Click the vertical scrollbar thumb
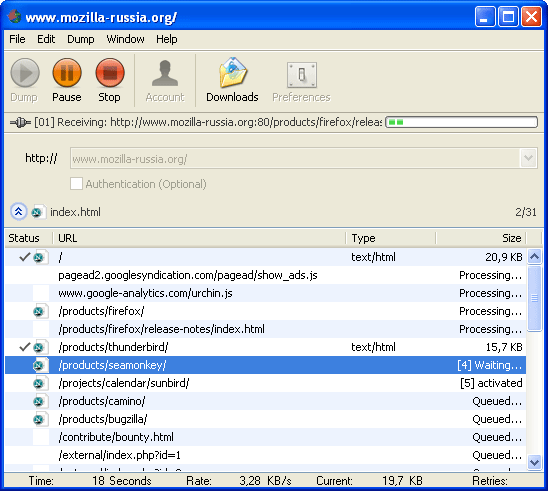548x491 pixels. tap(534, 298)
